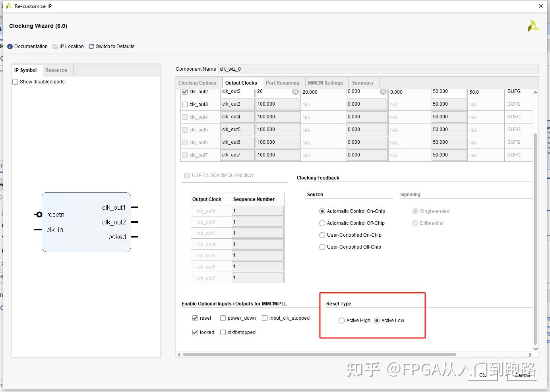Open the BUFG drive dropdown for clk_out3

[x=519, y=104]
